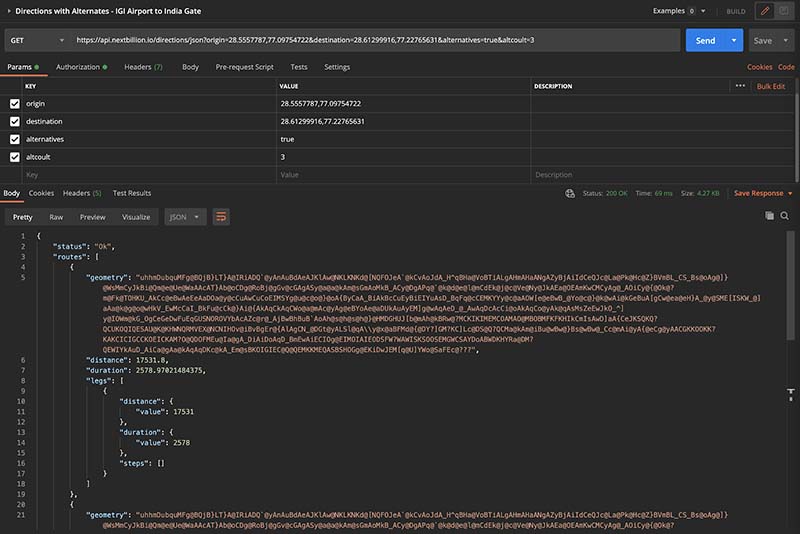Select the Visualize view
The width and height of the screenshot is (800, 534).
[x=136, y=217]
